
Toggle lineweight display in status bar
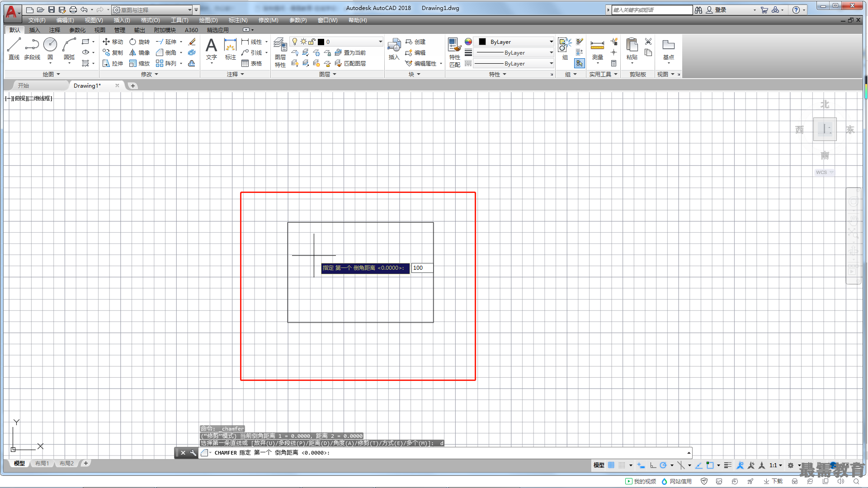[x=727, y=465]
